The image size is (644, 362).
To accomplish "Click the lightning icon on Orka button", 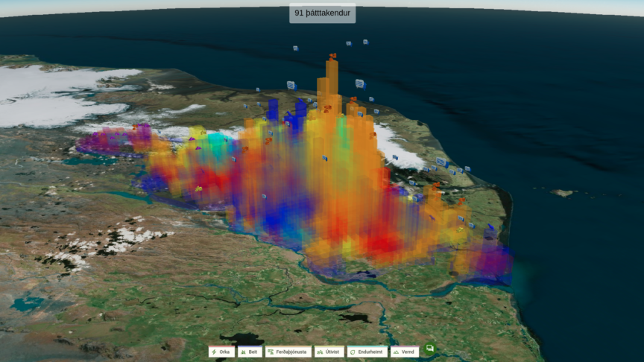I will coord(215,352).
